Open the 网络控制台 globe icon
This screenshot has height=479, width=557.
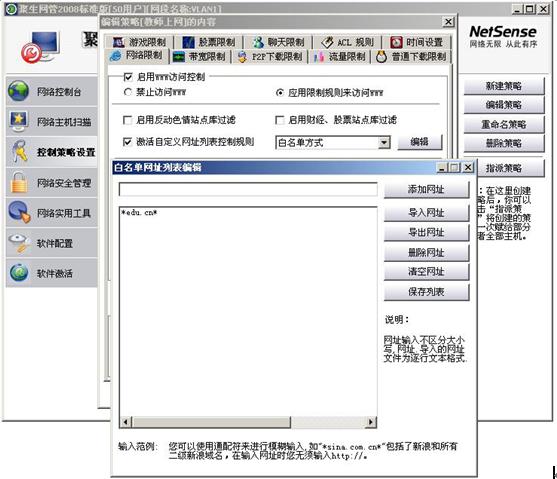(x=18, y=91)
